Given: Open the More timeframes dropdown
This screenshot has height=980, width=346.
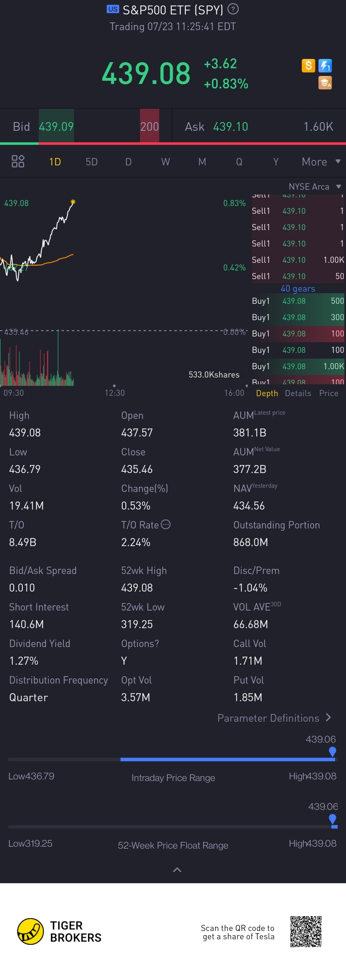Looking at the screenshot, I should tap(321, 162).
